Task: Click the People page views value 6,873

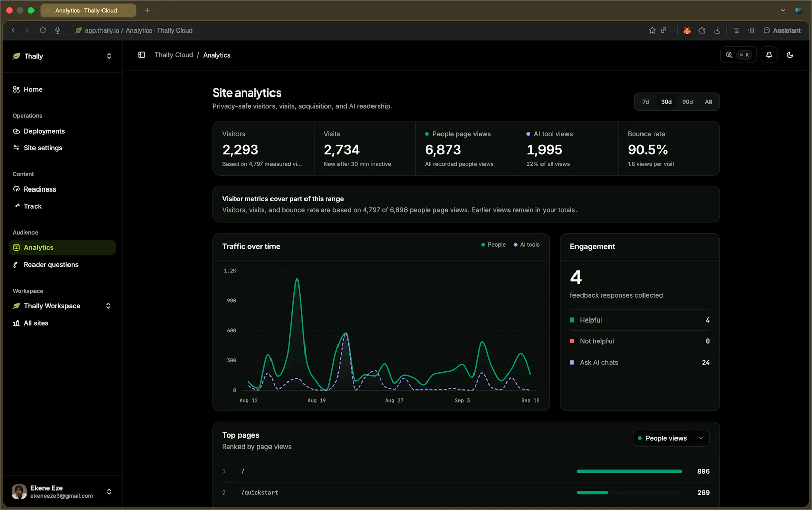Action: pos(443,150)
